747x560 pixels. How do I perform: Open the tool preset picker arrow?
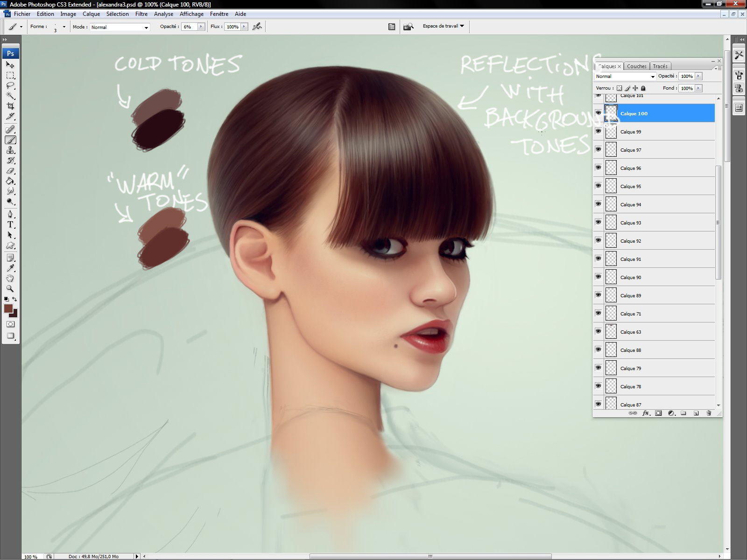point(21,27)
